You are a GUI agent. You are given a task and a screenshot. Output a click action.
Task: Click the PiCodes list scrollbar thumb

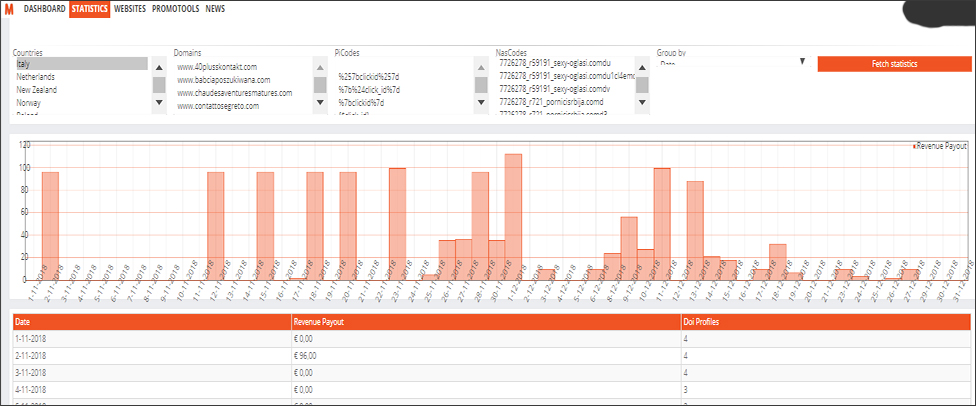(481, 85)
